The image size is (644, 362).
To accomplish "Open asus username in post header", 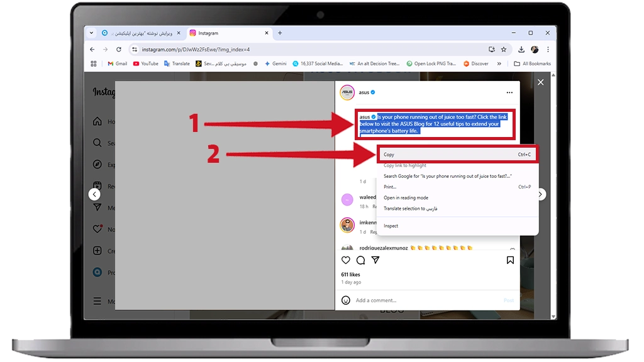I will coord(364,93).
